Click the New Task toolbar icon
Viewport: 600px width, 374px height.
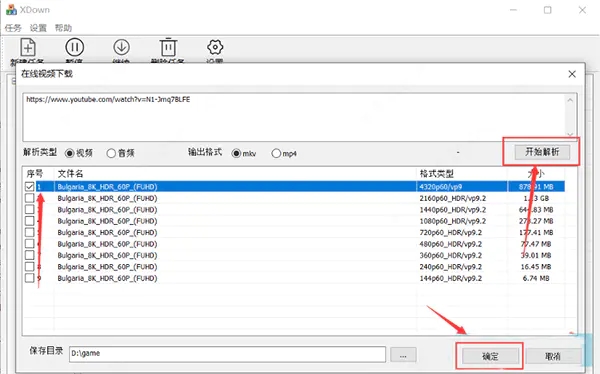point(28,47)
